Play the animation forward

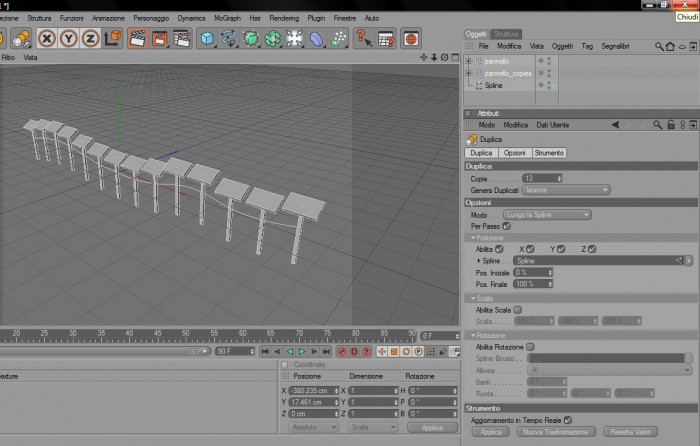[302, 352]
